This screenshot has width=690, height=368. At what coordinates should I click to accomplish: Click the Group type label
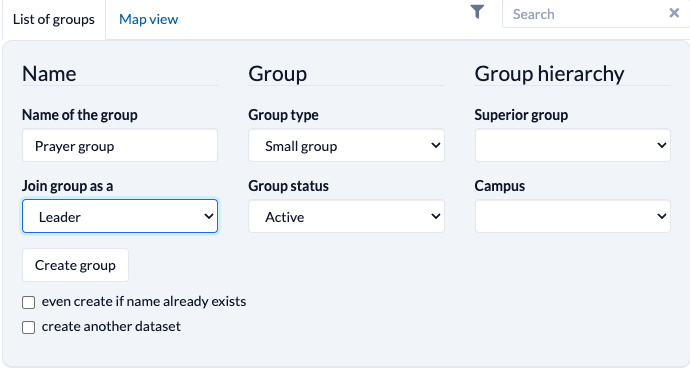pos(283,115)
